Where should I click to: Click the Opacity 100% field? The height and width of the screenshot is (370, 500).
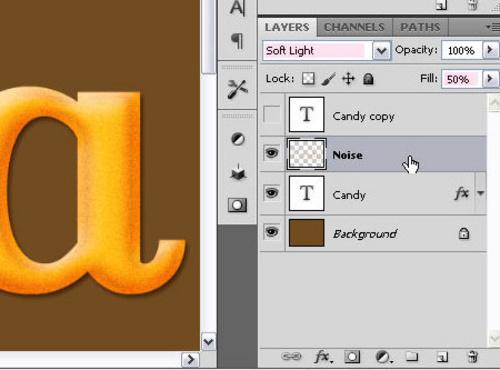[462, 50]
